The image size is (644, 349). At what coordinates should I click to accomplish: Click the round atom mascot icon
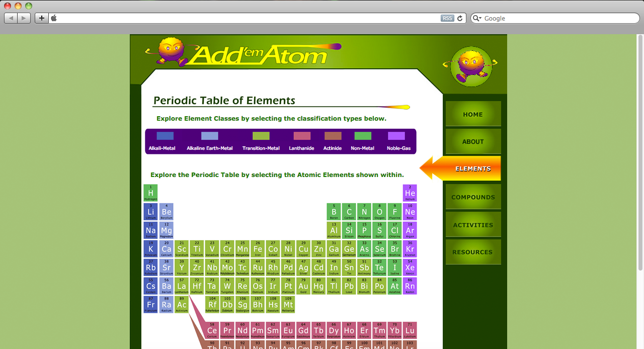pyautogui.click(x=470, y=66)
